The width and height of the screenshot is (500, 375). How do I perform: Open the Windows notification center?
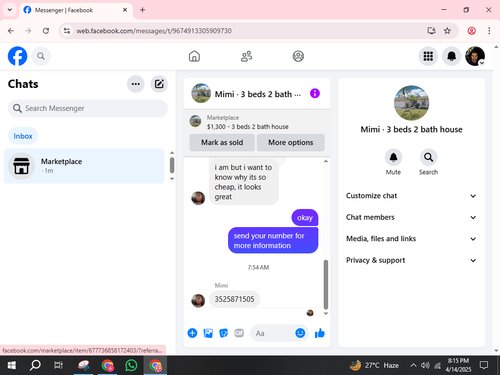(484, 365)
